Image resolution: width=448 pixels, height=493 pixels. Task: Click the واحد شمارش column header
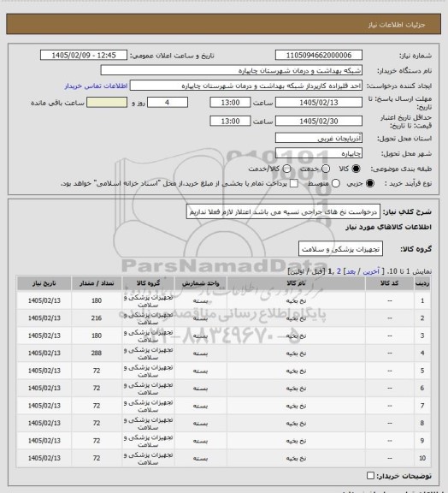[x=200, y=283]
